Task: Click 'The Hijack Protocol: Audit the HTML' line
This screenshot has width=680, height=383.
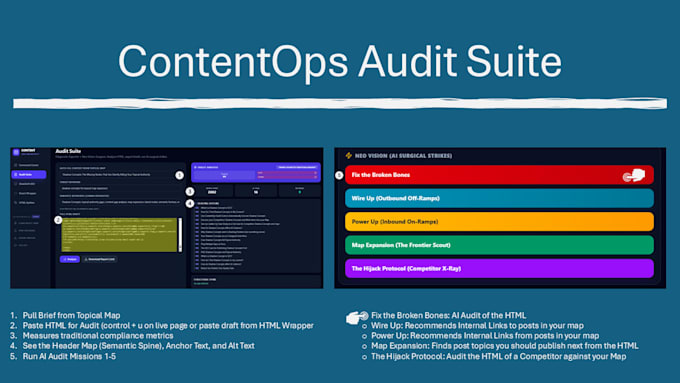Action: pyautogui.click(x=499, y=356)
